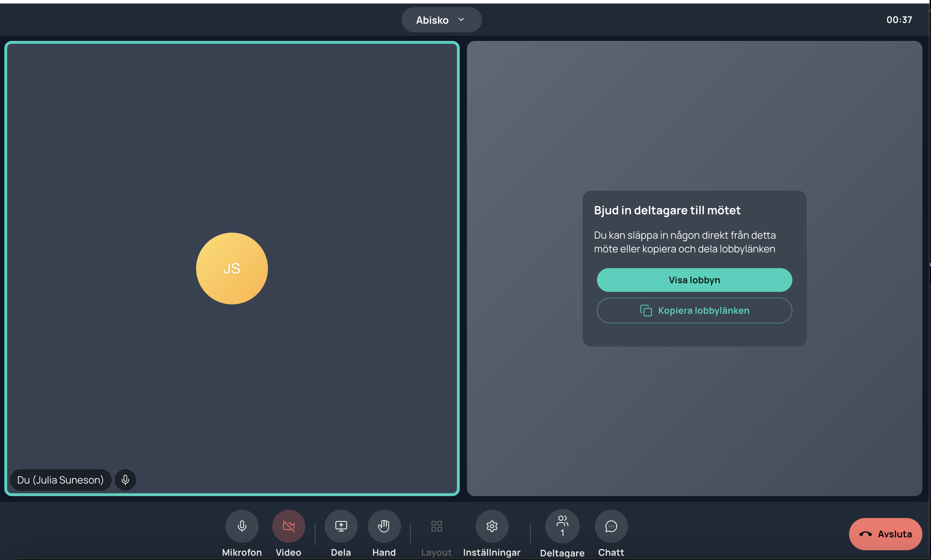End the meeting with Avsluta
931x560 pixels.
pyautogui.click(x=885, y=534)
